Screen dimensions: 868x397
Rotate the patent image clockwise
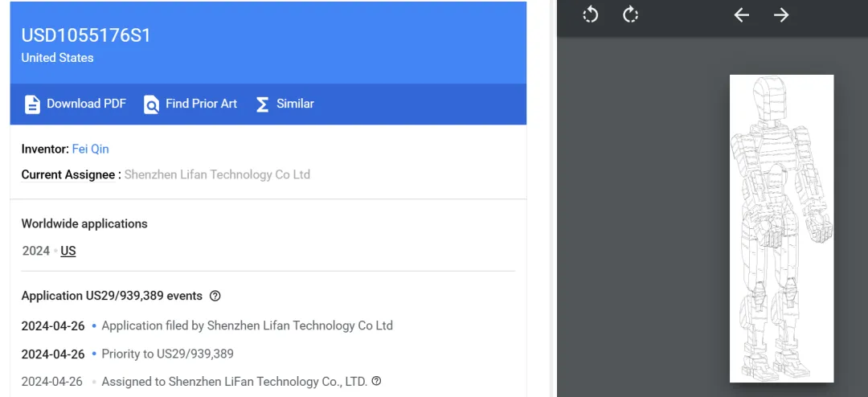click(x=631, y=15)
